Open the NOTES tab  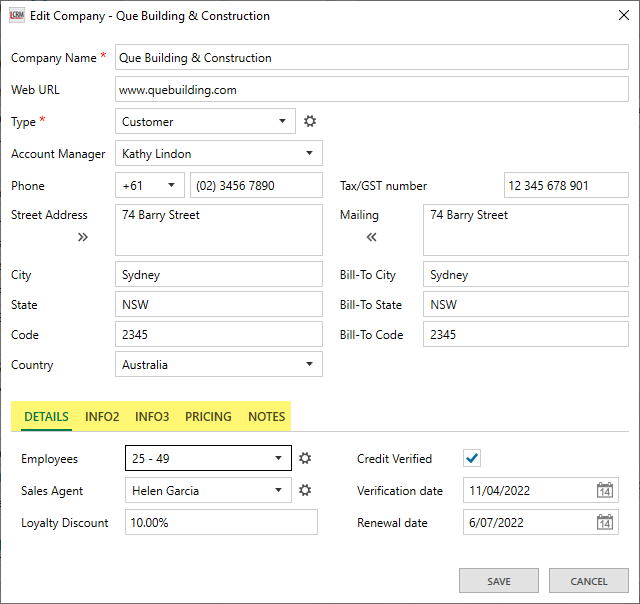(x=267, y=417)
